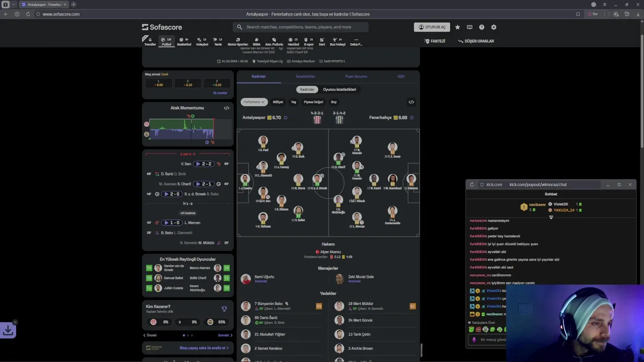This screenshot has height=362, width=644.
Task: Click the lineup embed code icon
Action: 411,102
